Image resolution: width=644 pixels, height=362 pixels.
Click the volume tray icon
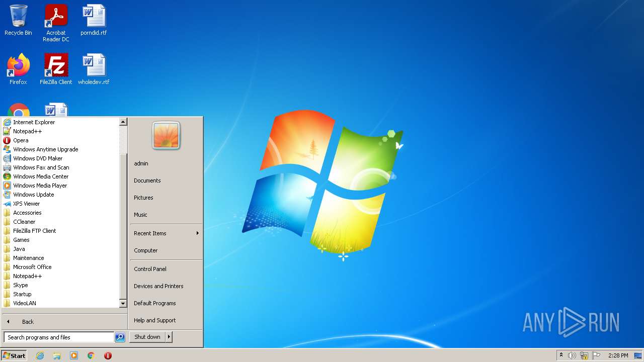(572, 355)
